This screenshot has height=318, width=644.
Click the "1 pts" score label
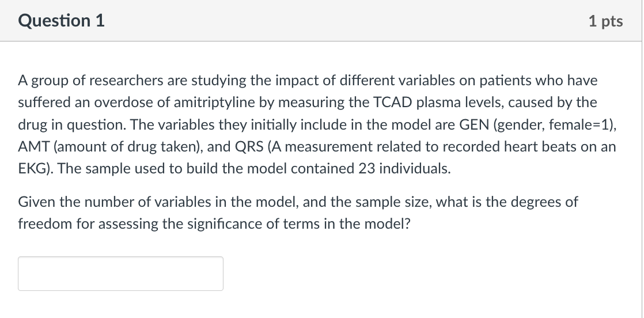[605, 21]
